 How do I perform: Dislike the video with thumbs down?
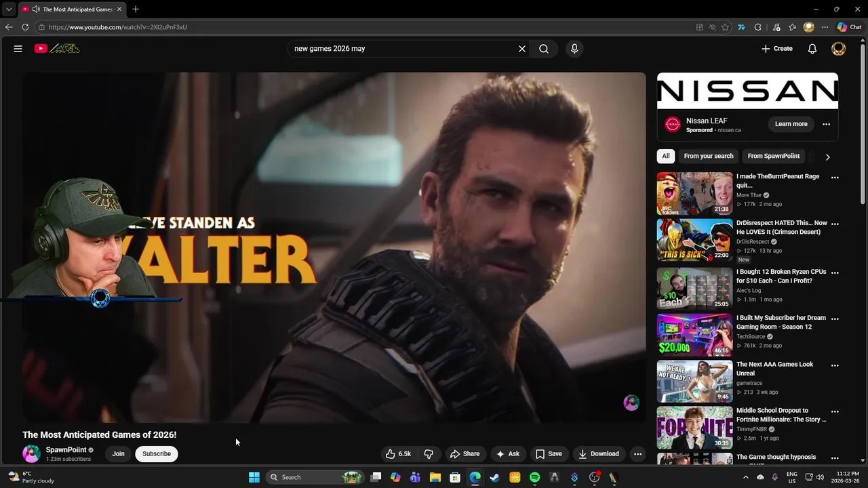429,454
